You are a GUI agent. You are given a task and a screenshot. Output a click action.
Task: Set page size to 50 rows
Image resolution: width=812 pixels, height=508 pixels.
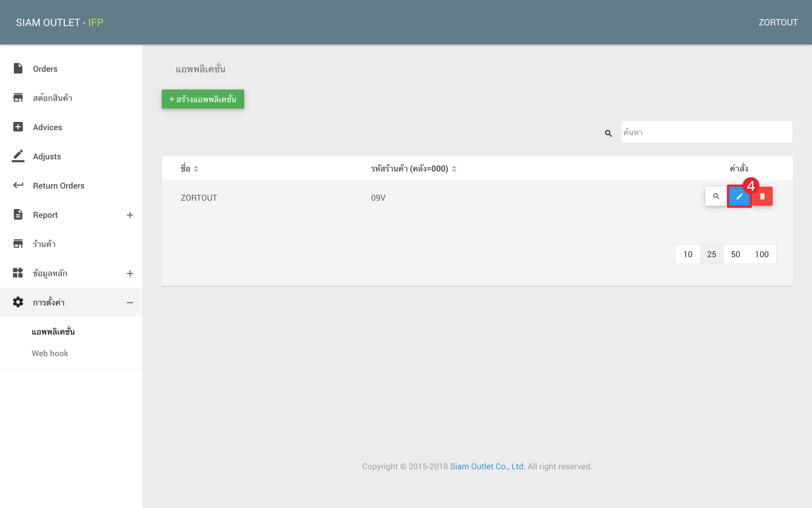735,254
